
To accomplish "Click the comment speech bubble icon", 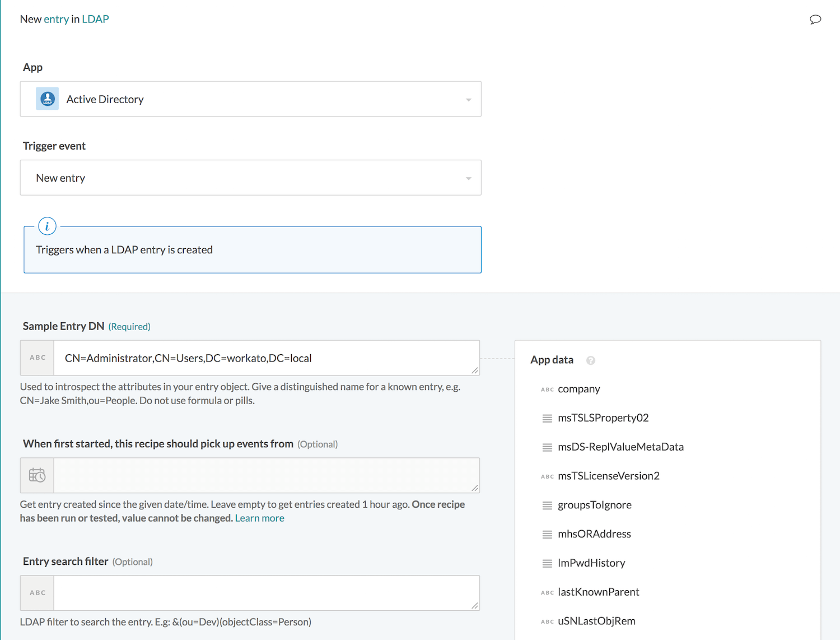I will pos(815,20).
